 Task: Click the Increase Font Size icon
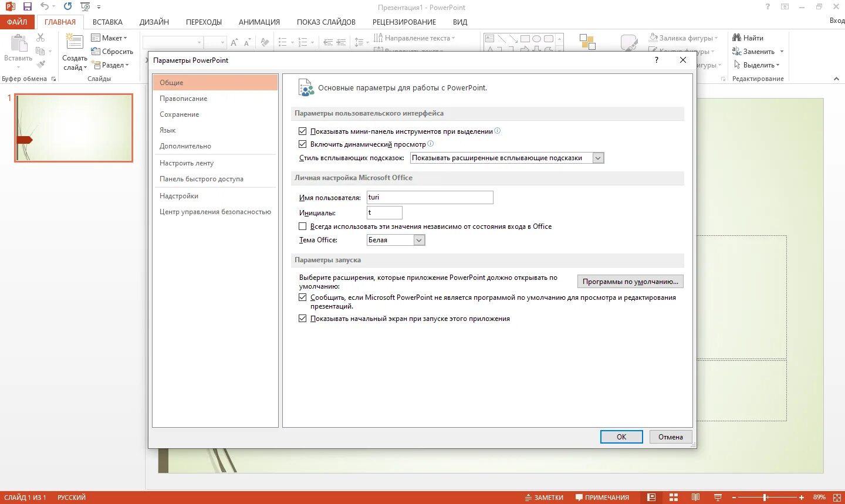click(234, 42)
